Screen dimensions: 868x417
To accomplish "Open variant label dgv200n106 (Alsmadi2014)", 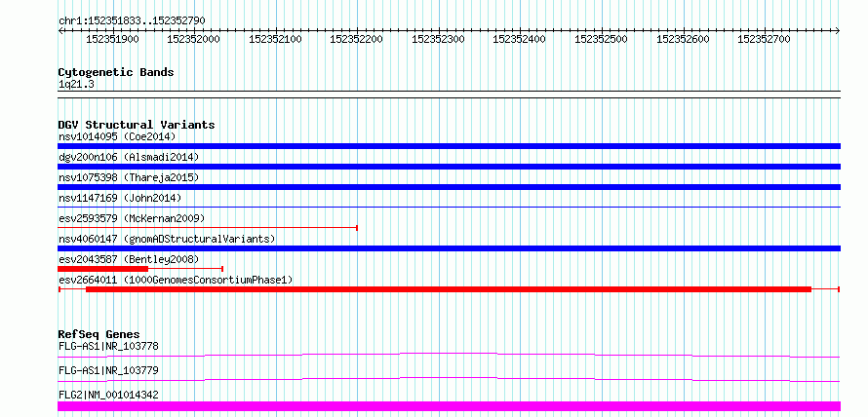I will (128, 157).
